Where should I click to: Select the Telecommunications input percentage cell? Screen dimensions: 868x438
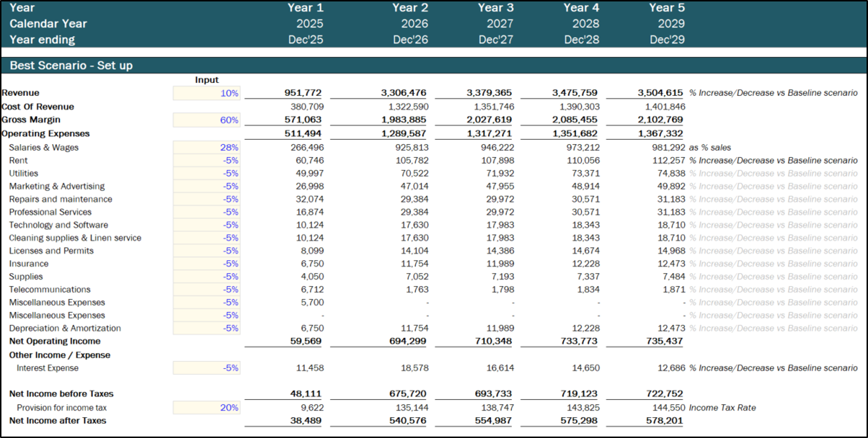point(207,290)
